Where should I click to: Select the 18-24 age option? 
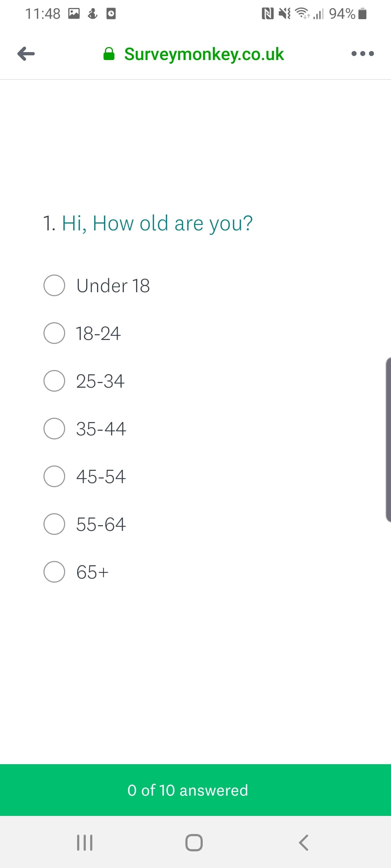(54, 333)
